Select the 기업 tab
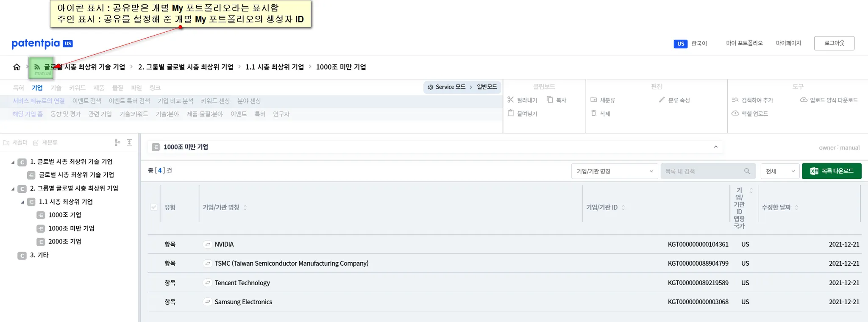This screenshot has height=322, width=868. click(x=37, y=88)
